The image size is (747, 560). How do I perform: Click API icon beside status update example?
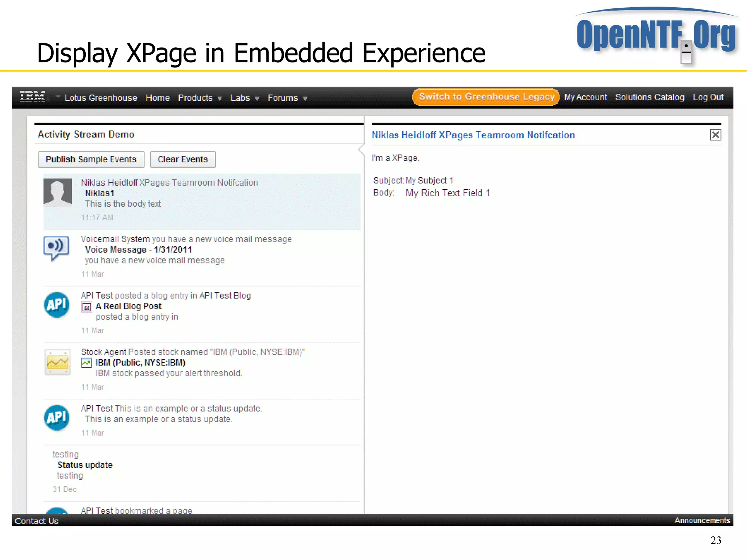pos(57,418)
